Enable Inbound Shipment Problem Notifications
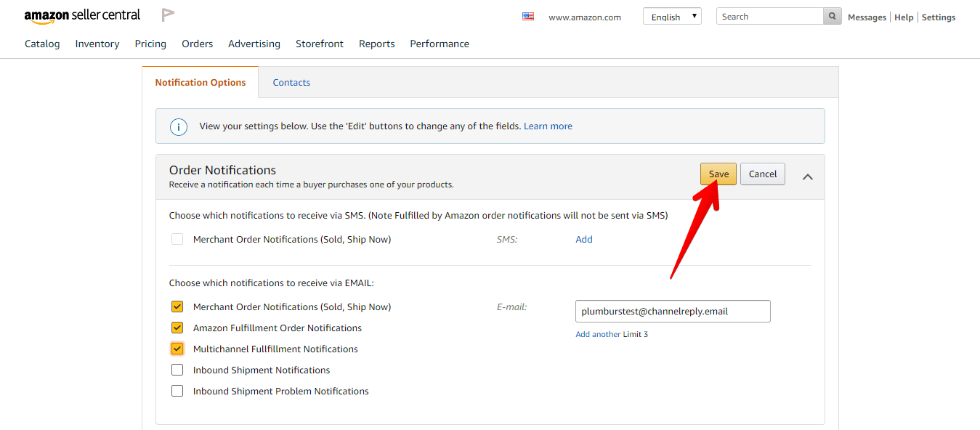The image size is (980, 430). [x=177, y=390]
